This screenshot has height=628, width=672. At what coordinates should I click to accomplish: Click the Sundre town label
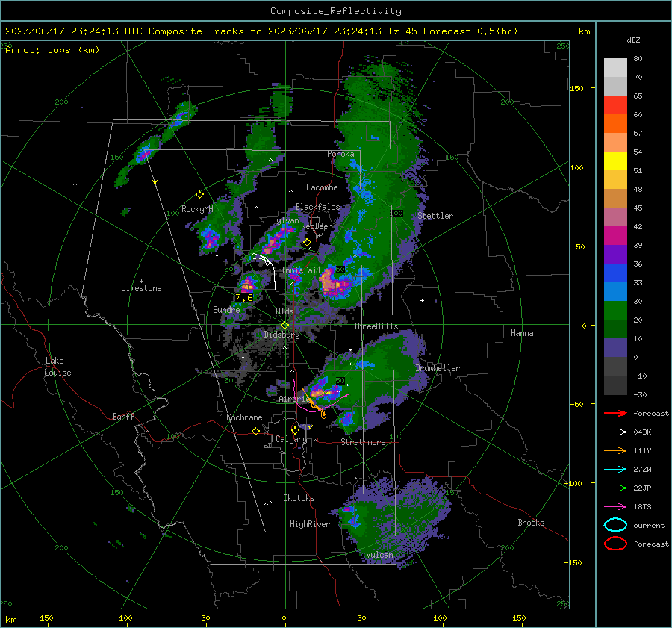(x=226, y=309)
